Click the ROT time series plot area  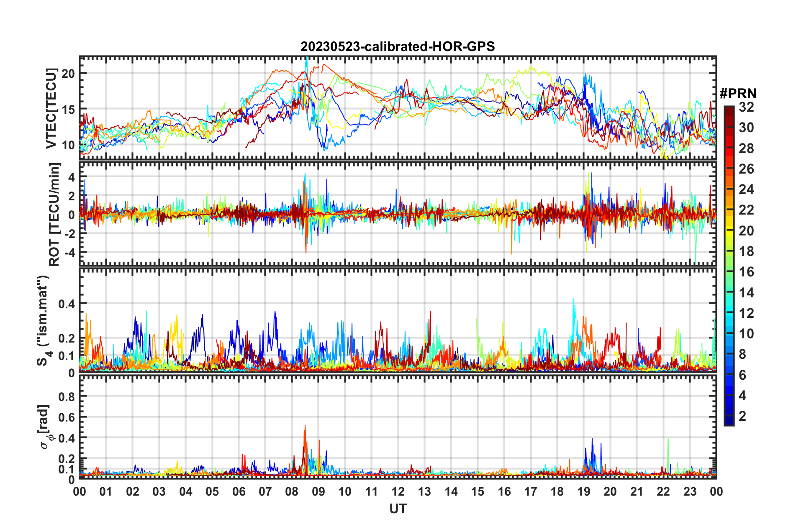(398, 213)
